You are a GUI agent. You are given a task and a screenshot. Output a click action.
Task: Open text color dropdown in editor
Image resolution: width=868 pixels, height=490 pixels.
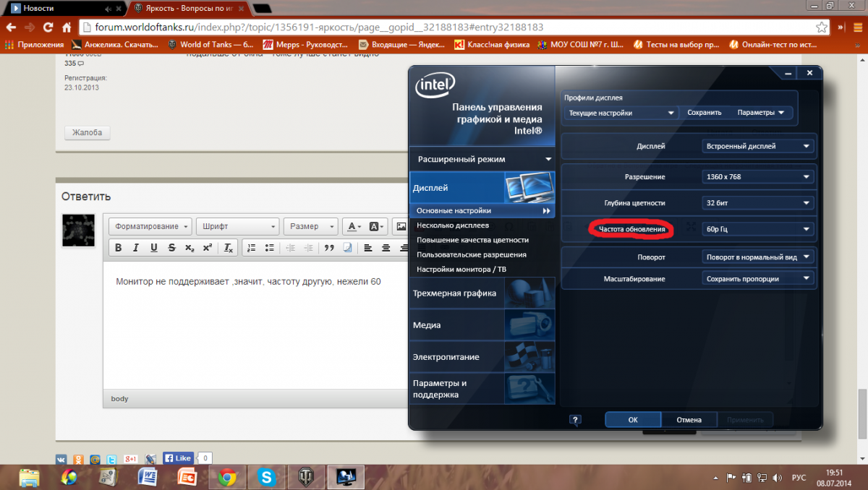[x=354, y=226]
